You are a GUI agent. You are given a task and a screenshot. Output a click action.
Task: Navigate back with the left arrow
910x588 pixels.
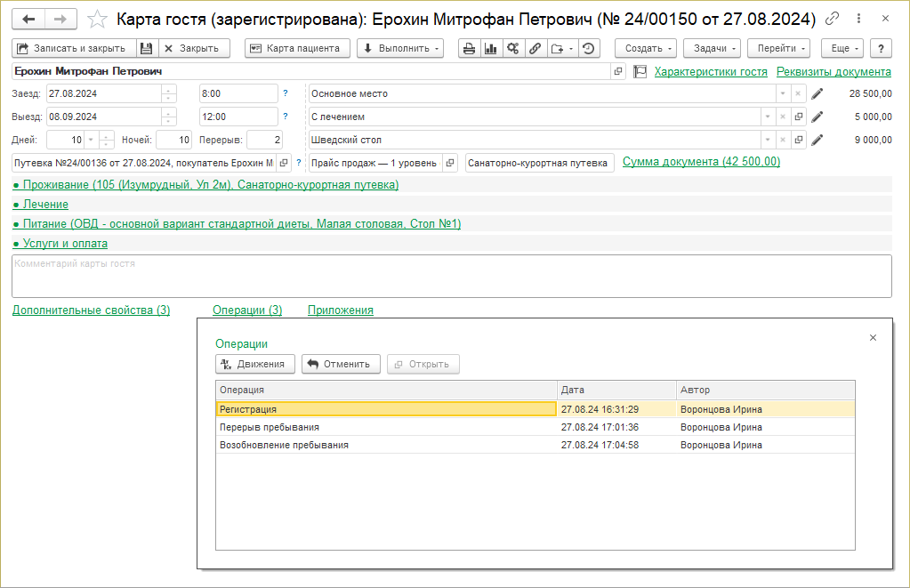pyautogui.click(x=28, y=19)
